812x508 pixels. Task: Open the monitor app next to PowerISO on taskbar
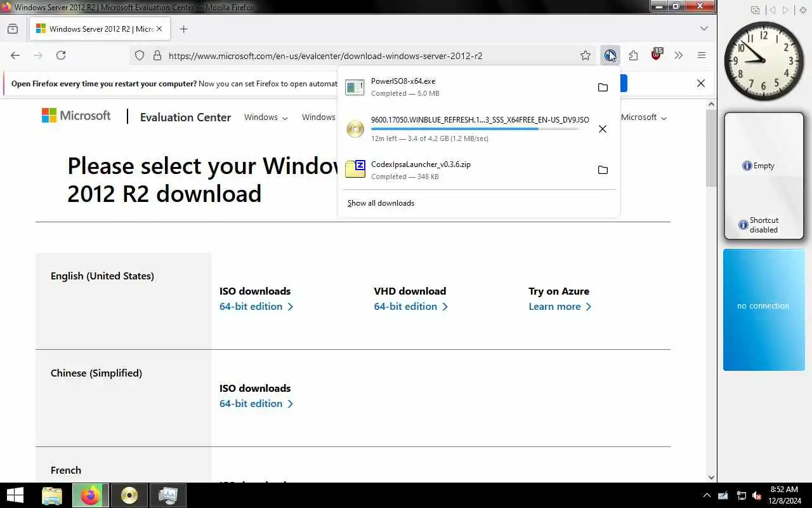[167, 495]
